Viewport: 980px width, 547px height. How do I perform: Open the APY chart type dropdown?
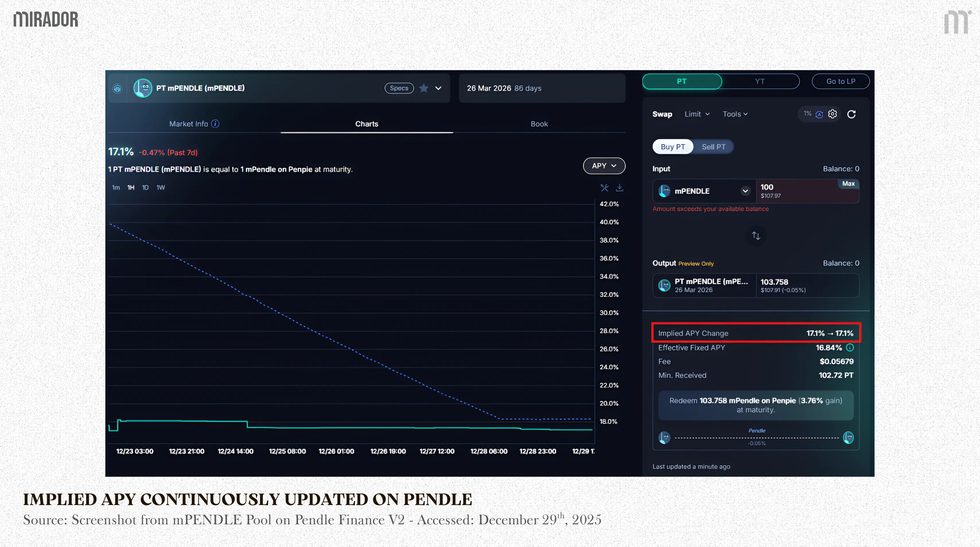[604, 166]
